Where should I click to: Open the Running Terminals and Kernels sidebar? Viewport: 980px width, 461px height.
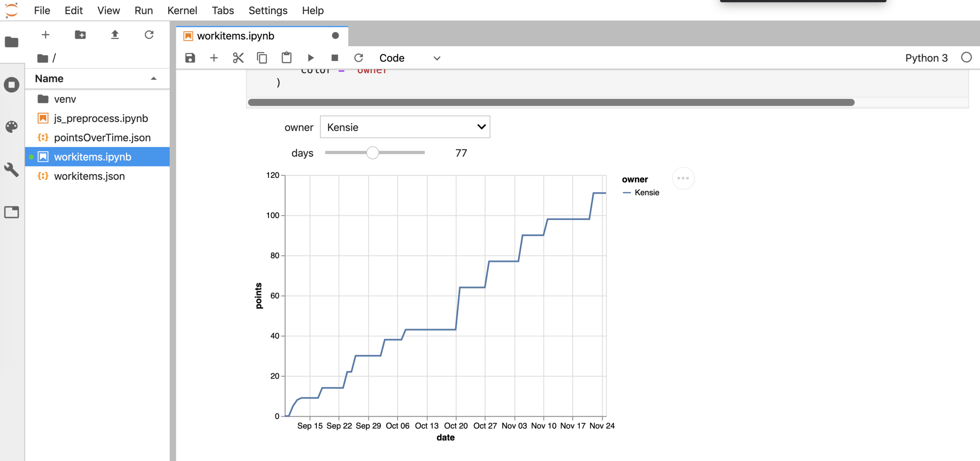(x=12, y=85)
